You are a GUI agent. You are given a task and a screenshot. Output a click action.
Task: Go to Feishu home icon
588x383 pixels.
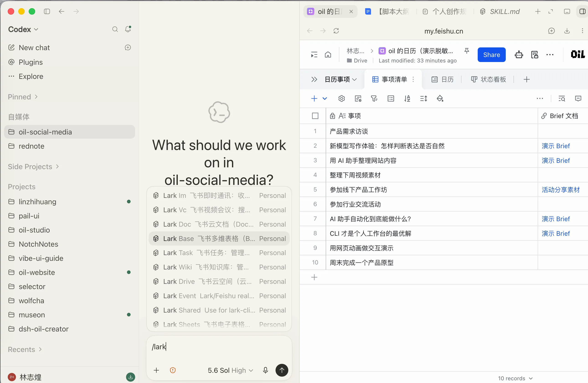point(328,55)
